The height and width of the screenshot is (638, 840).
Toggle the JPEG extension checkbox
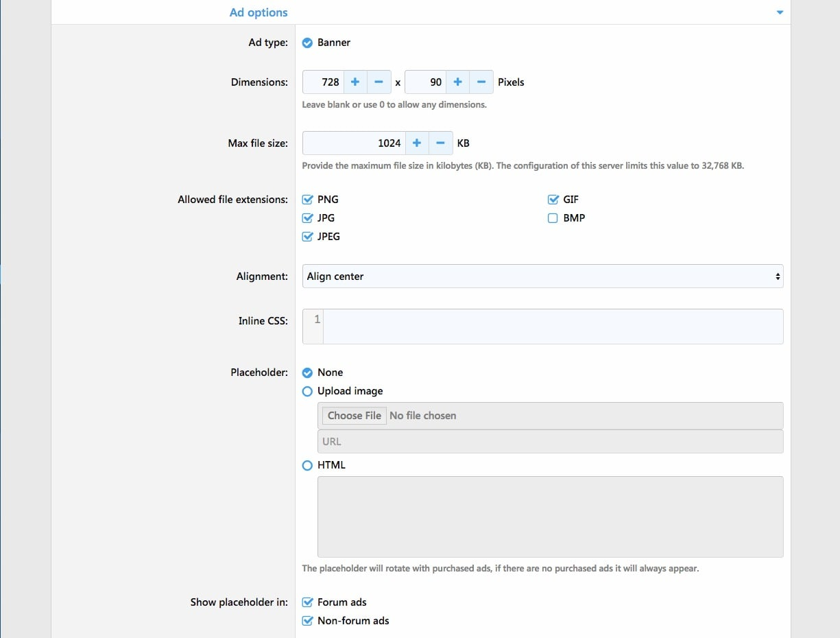(x=308, y=237)
